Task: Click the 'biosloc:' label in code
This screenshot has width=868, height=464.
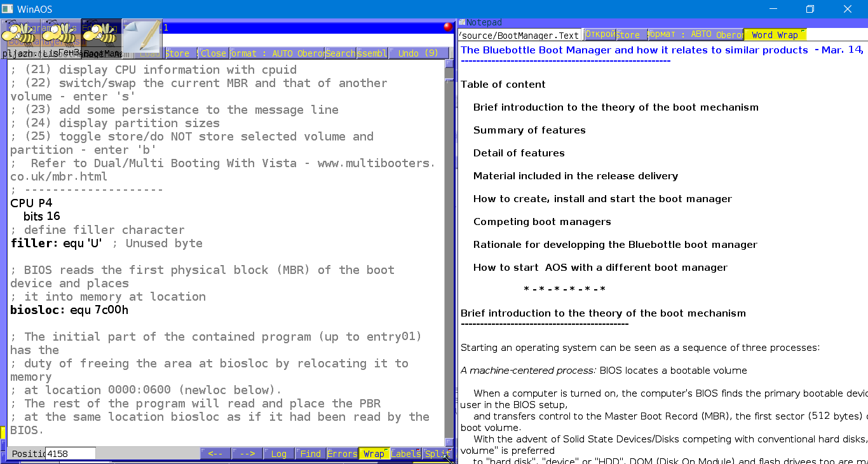Action: click(x=38, y=310)
